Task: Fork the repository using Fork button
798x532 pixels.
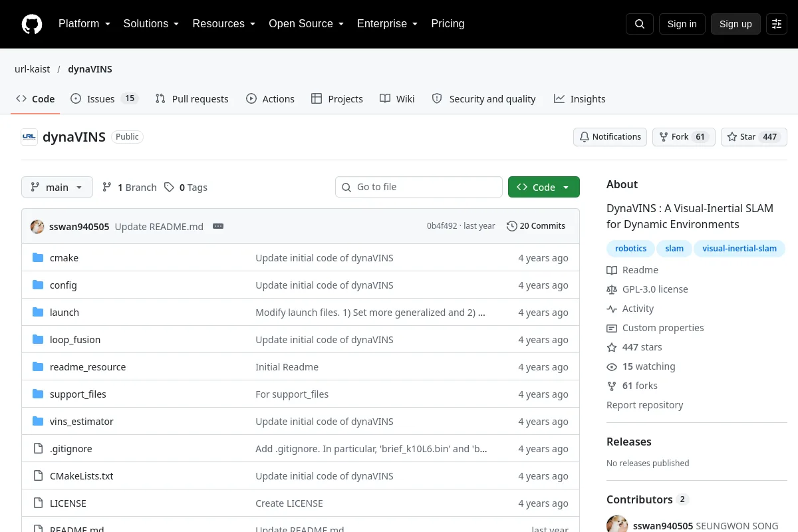Action: coord(684,137)
